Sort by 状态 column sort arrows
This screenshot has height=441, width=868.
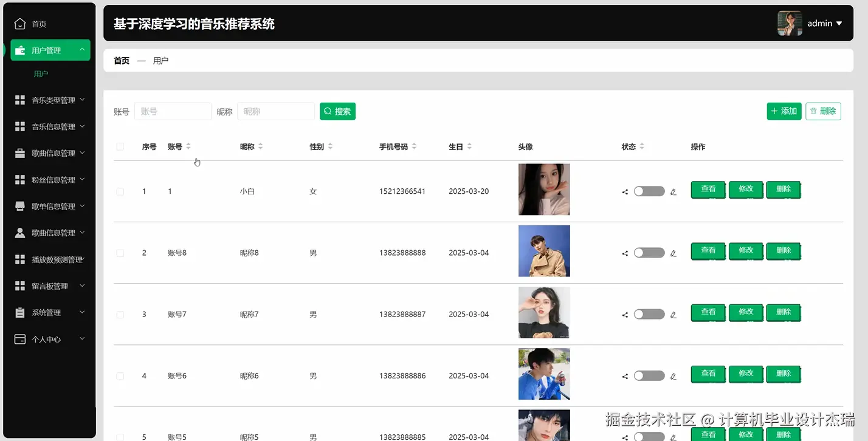[642, 146]
